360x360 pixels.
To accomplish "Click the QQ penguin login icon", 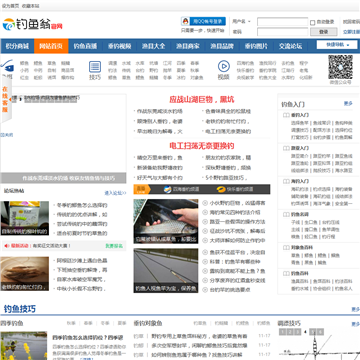I will pos(185,21).
